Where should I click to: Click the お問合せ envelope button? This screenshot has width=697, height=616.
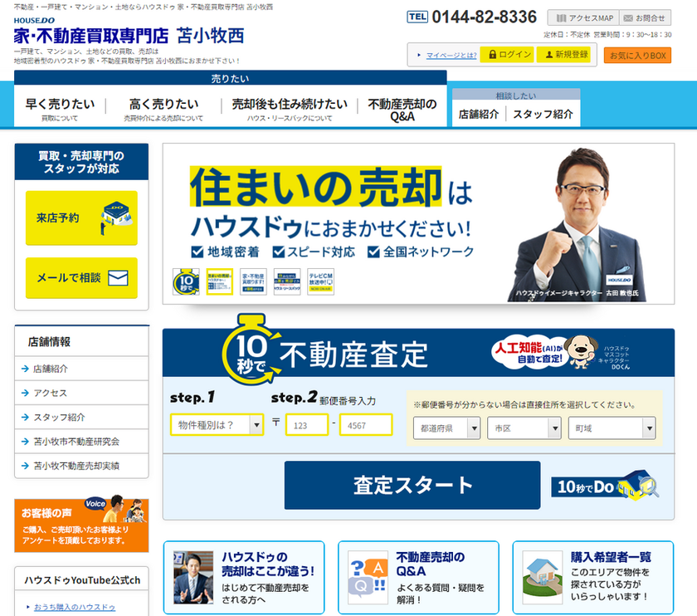(645, 17)
